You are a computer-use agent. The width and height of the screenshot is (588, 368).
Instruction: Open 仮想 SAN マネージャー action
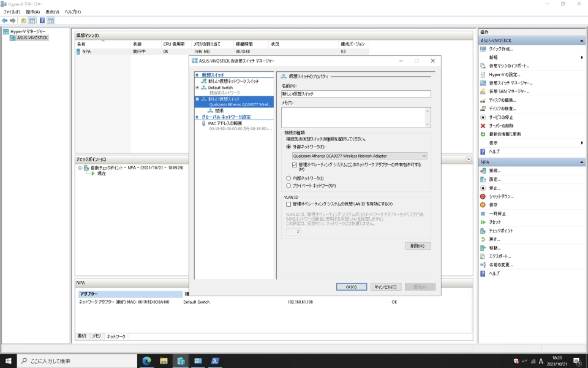coord(509,91)
